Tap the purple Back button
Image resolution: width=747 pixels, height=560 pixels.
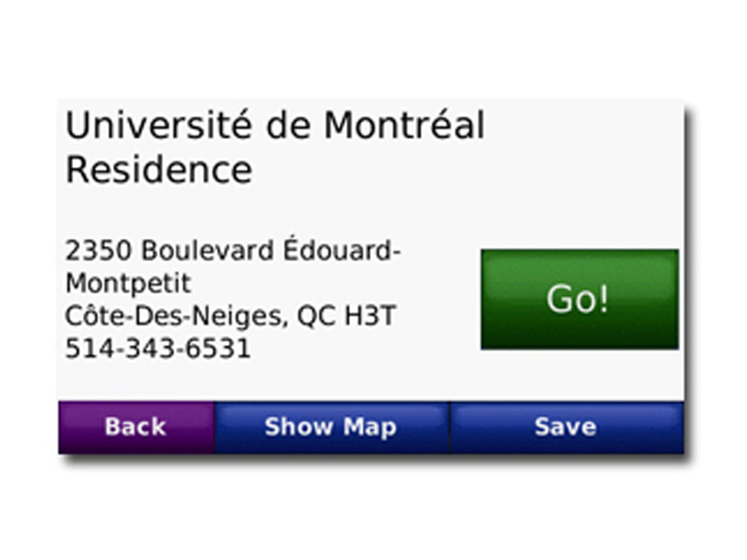(x=136, y=427)
